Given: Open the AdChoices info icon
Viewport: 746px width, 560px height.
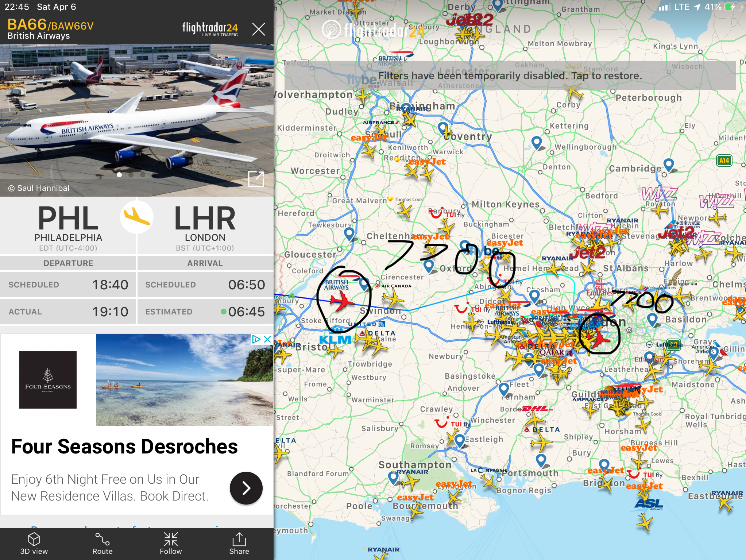Looking at the screenshot, I should click(256, 339).
